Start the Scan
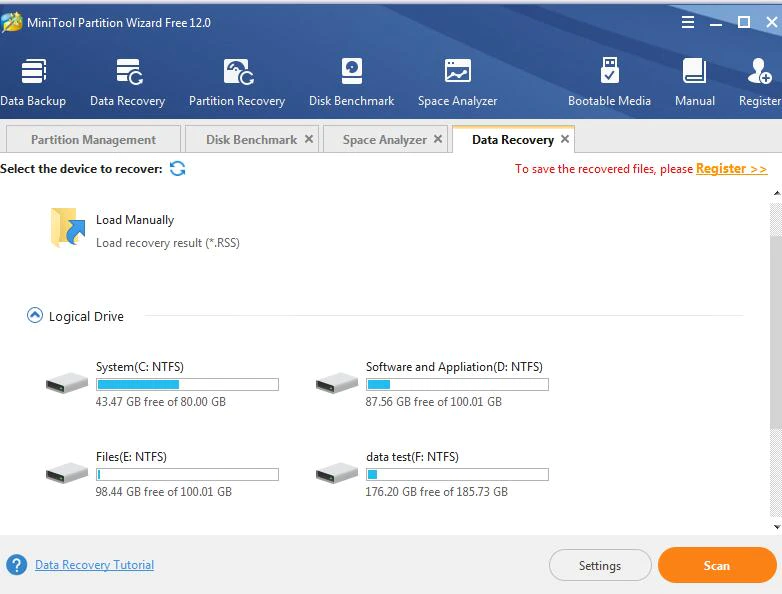Screen dimensions: 782x594 [x=717, y=565]
